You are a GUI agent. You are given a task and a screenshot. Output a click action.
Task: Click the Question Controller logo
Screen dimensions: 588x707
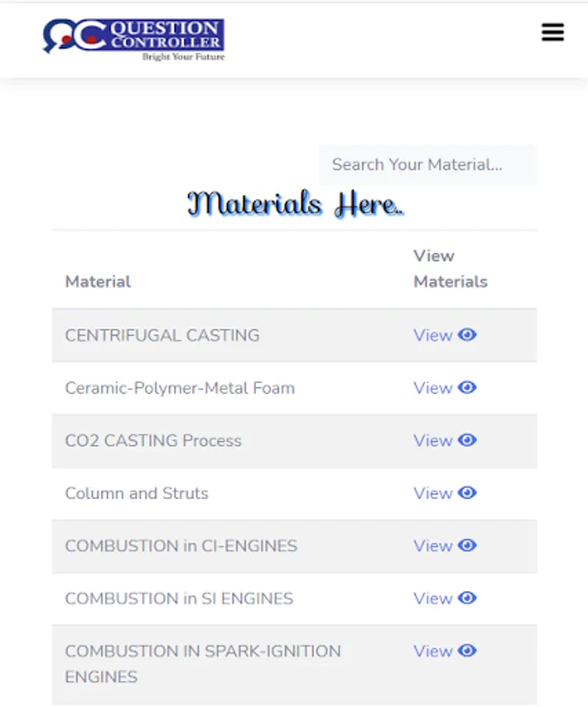coord(133,40)
